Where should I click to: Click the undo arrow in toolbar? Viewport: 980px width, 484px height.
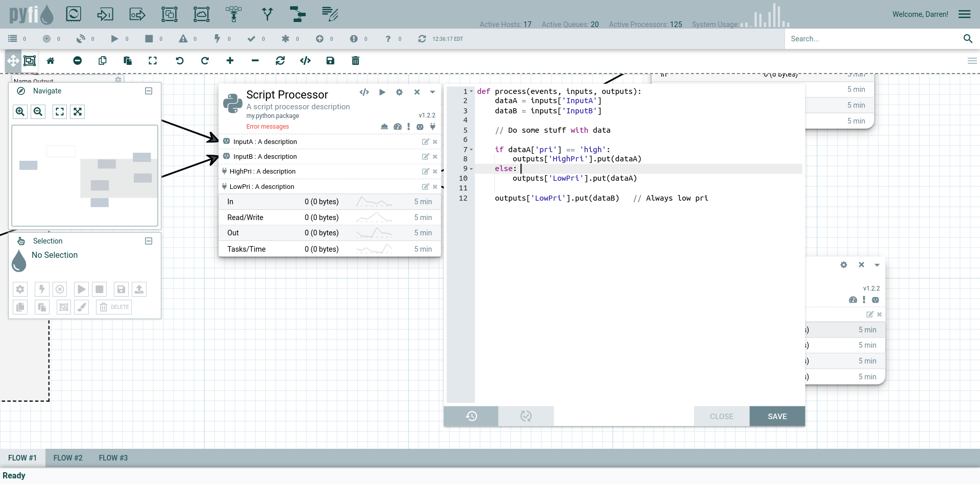tap(180, 61)
